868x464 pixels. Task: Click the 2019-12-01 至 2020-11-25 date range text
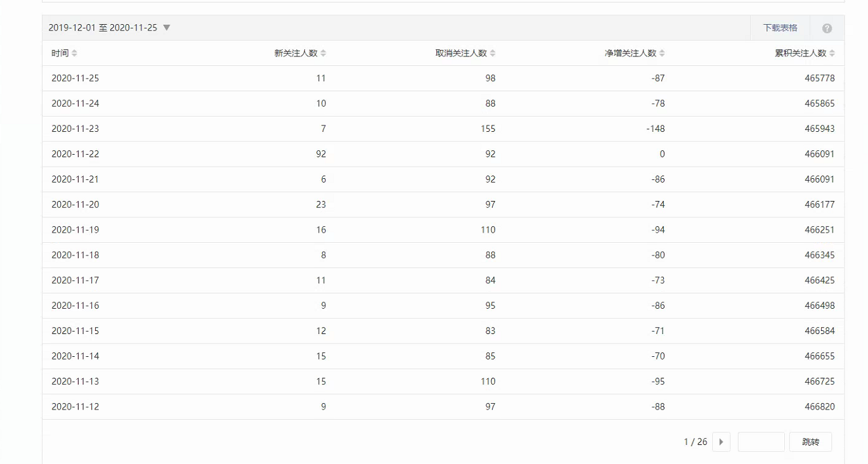click(103, 28)
